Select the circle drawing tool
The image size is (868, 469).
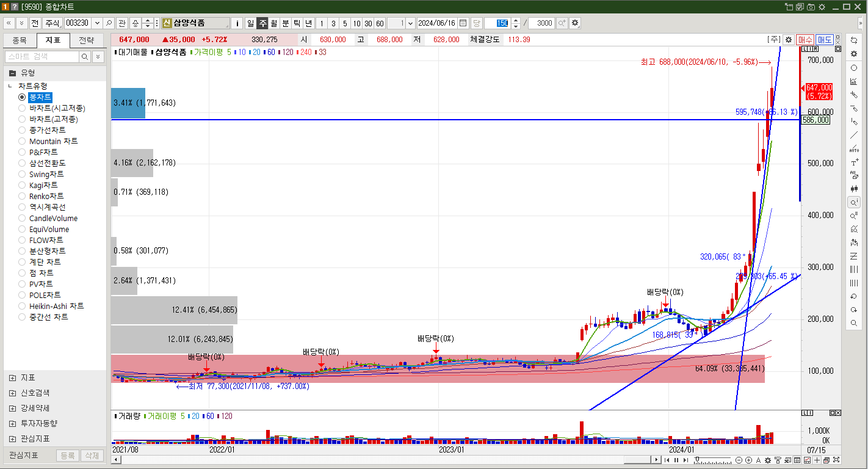[x=854, y=68]
